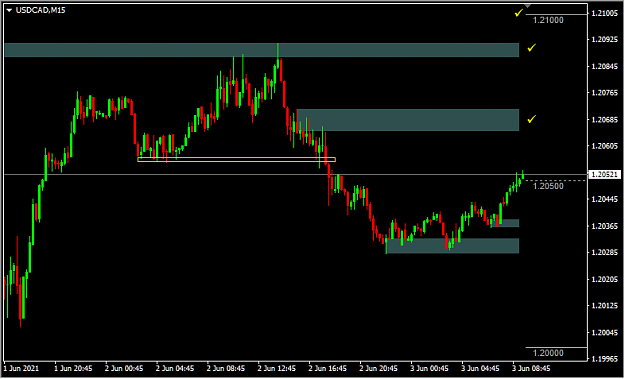Click the 2 Jun 12:45 time label
Viewport: 625px width, 379px height.
tap(277, 368)
